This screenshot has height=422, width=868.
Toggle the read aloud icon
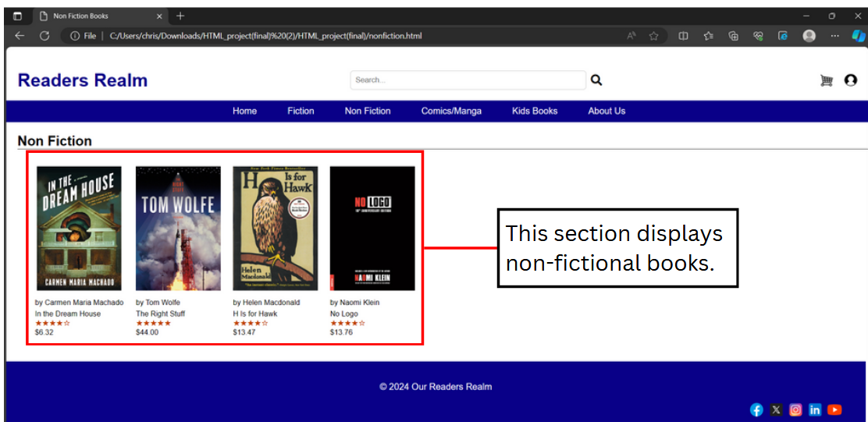click(x=631, y=36)
